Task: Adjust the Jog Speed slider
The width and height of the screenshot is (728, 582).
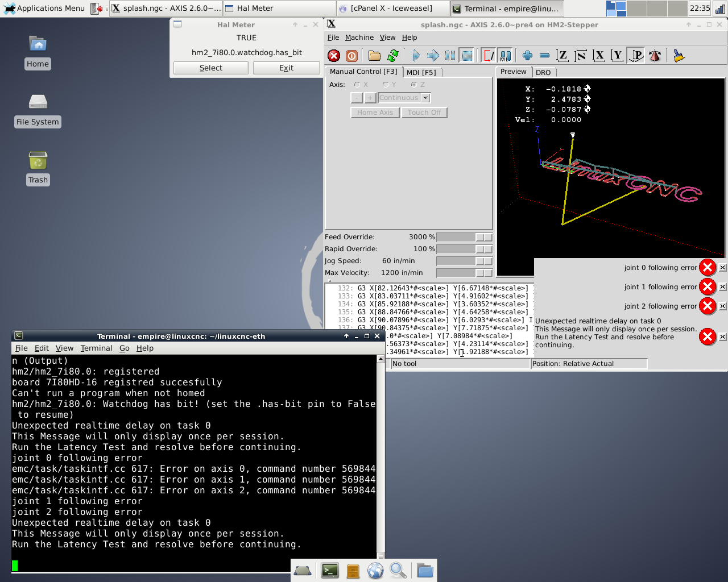Action: 464,261
